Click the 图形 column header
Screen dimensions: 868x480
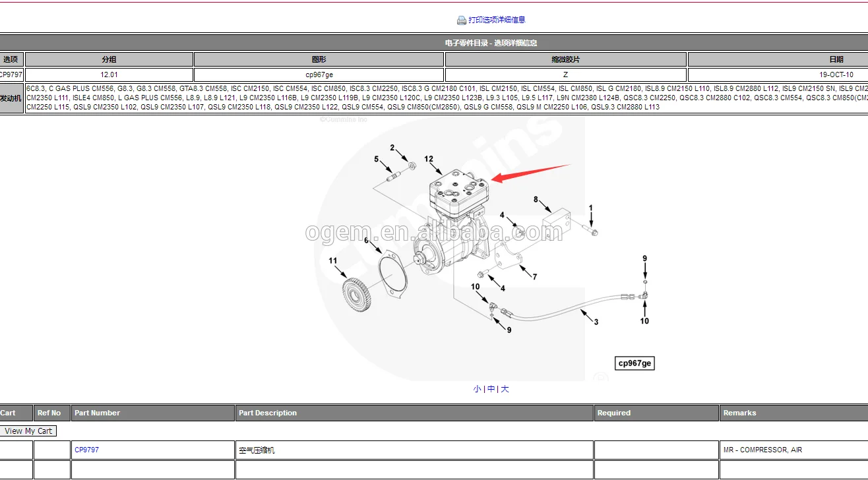coord(319,59)
